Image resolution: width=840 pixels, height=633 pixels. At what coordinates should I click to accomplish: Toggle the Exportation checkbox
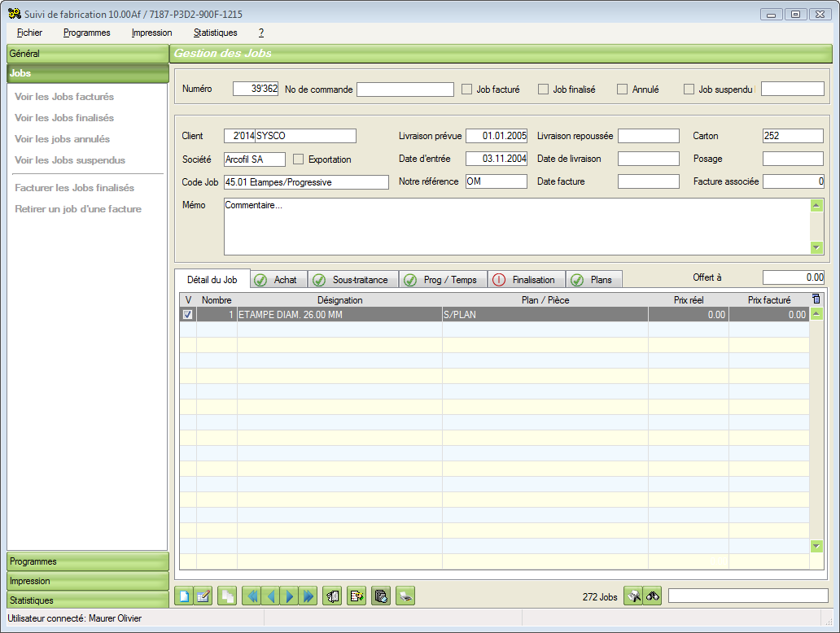[299, 159]
